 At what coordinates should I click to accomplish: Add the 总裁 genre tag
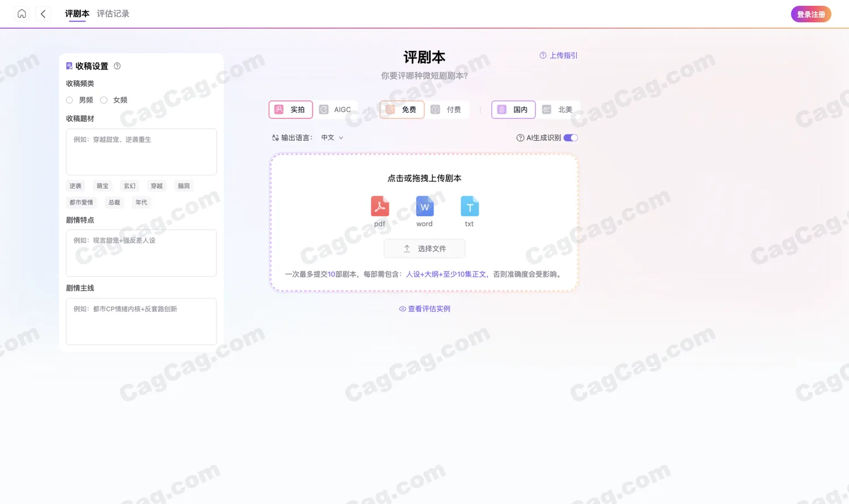coord(114,203)
